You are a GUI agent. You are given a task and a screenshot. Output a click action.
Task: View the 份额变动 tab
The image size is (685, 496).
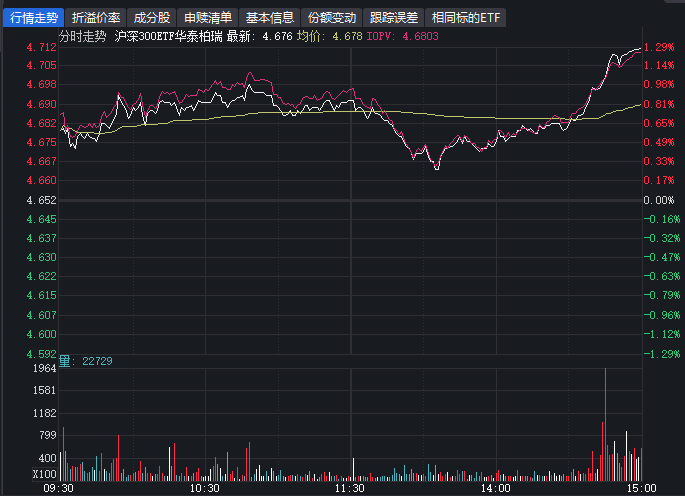pos(332,18)
